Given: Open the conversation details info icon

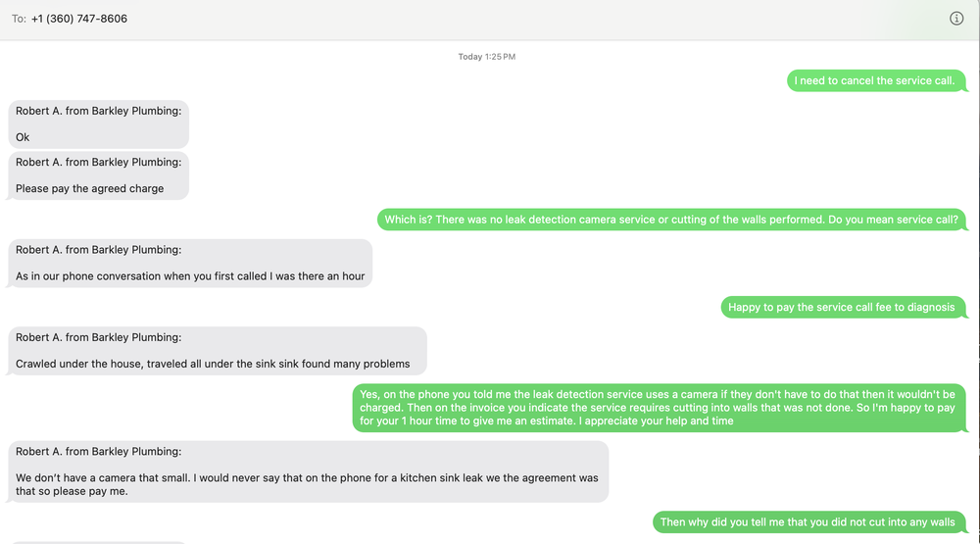Looking at the screenshot, I should (x=956, y=19).
